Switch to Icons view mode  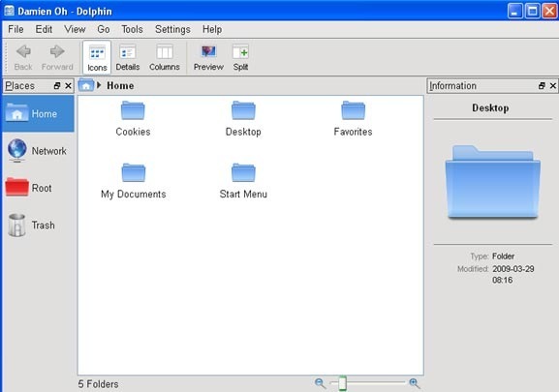point(97,57)
